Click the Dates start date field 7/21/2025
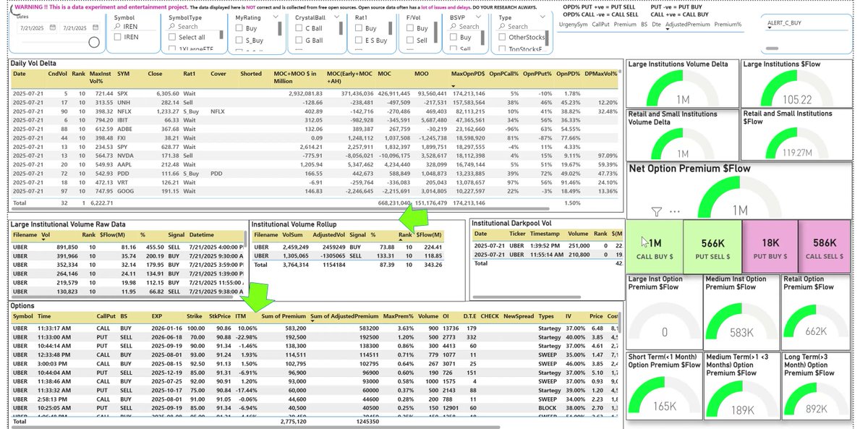868x429 pixels. pyautogui.click(x=38, y=27)
